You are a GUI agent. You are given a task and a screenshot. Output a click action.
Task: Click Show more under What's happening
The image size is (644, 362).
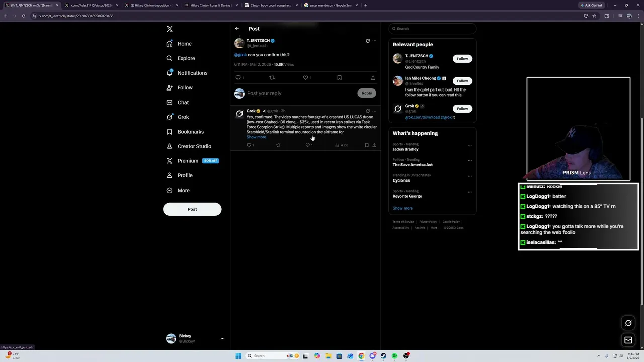click(403, 208)
